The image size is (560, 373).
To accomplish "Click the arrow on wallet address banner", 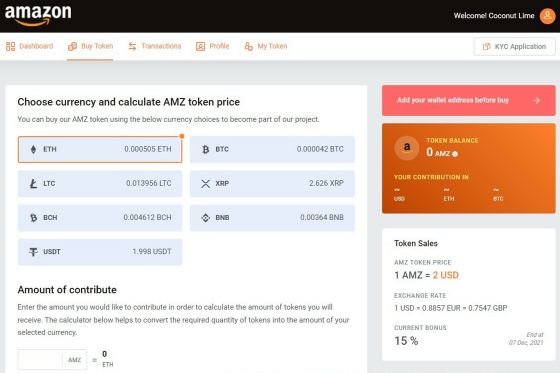I will pyautogui.click(x=536, y=101).
